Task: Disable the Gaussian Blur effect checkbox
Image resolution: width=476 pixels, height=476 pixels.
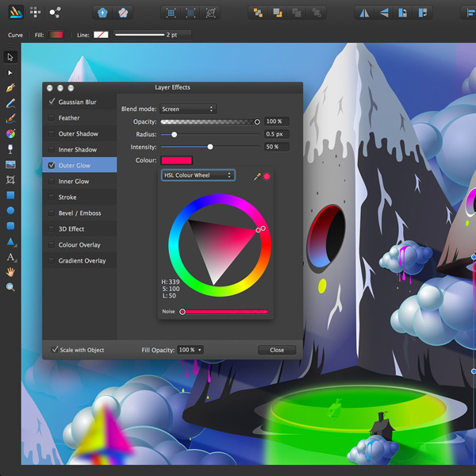Action: click(52, 102)
